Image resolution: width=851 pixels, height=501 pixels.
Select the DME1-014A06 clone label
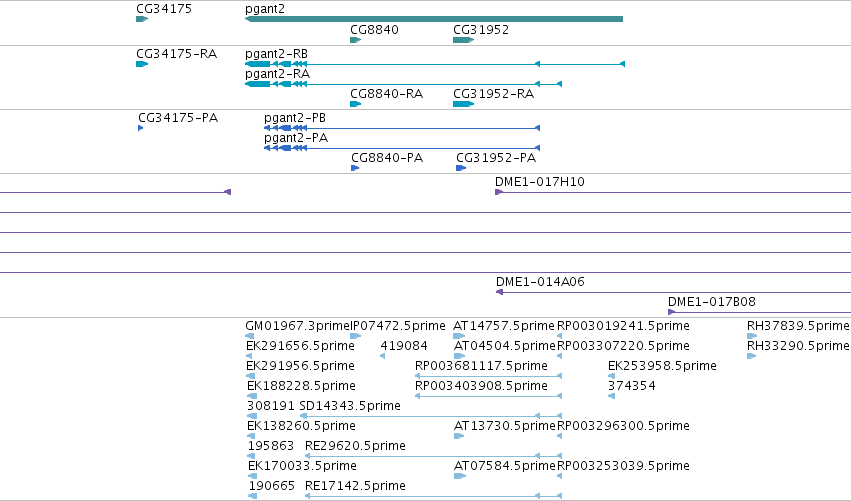pyautogui.click(x=540, y=282)
